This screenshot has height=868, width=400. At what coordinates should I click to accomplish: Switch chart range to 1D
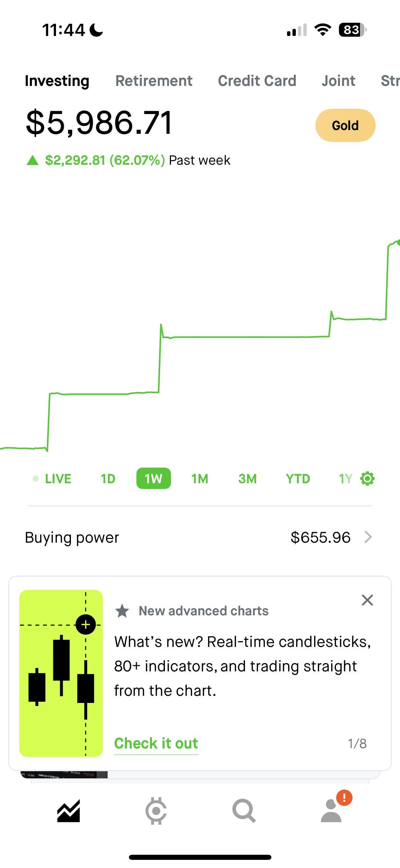108,479
